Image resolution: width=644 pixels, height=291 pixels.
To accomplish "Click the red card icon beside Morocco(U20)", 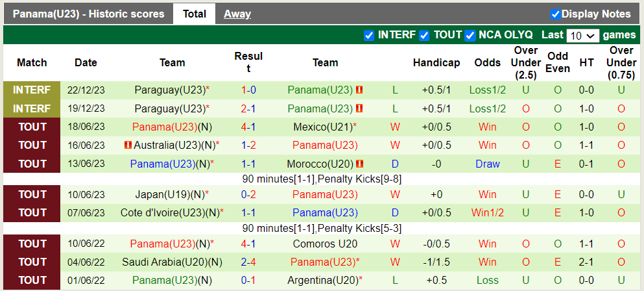I will tap(359, 164).
